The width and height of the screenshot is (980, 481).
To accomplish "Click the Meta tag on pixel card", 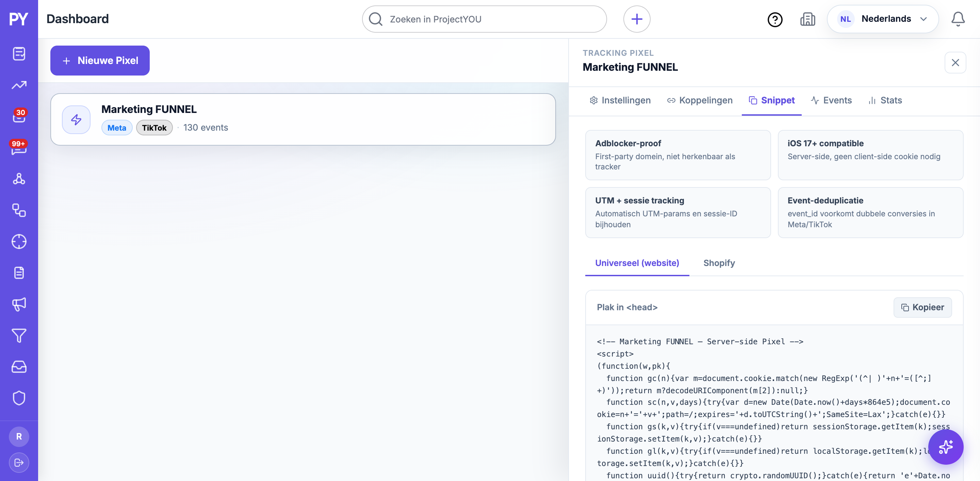I will pyautogui.click(x=117, y=128).
